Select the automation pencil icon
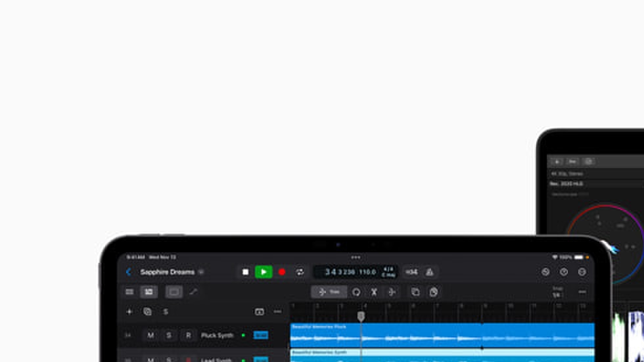The width and height of the screenshot is (644, 362). tap(193, 292)
